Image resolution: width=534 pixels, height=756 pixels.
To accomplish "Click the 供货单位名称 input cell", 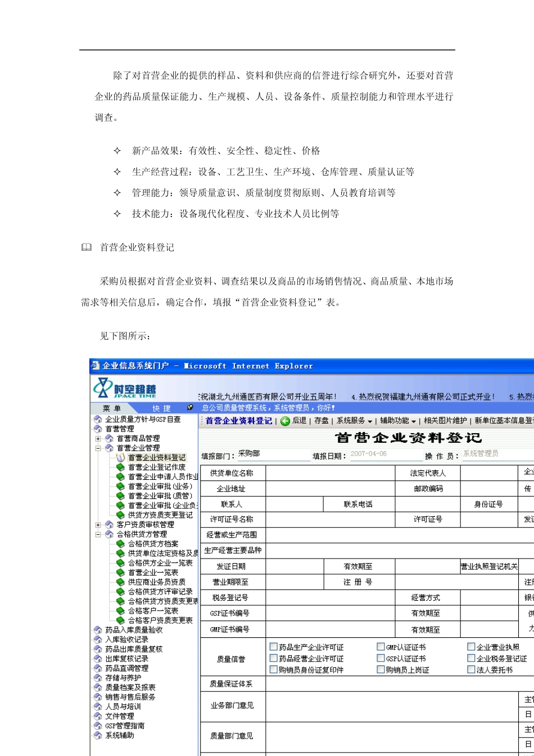I will [331, 473].
